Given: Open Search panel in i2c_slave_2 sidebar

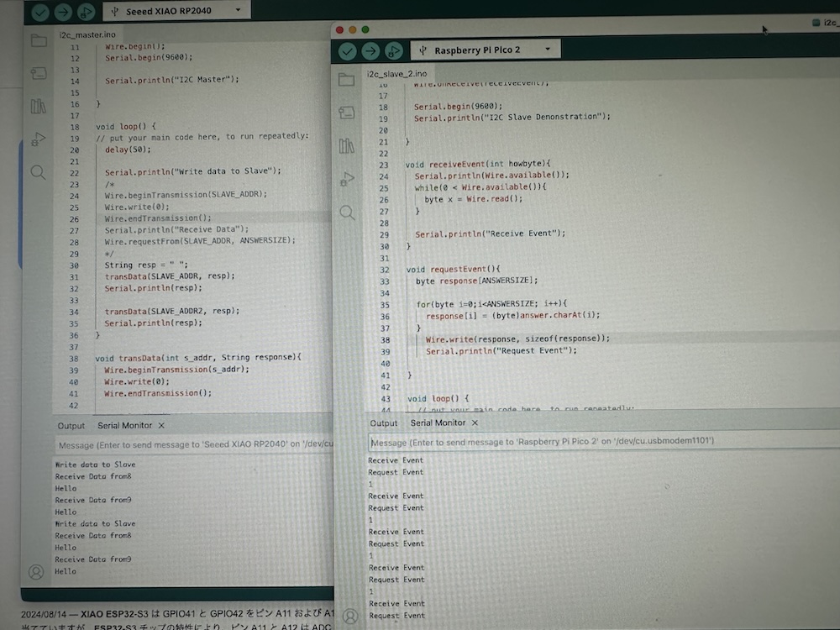Looking at the screenshot, I should [347, 213].
